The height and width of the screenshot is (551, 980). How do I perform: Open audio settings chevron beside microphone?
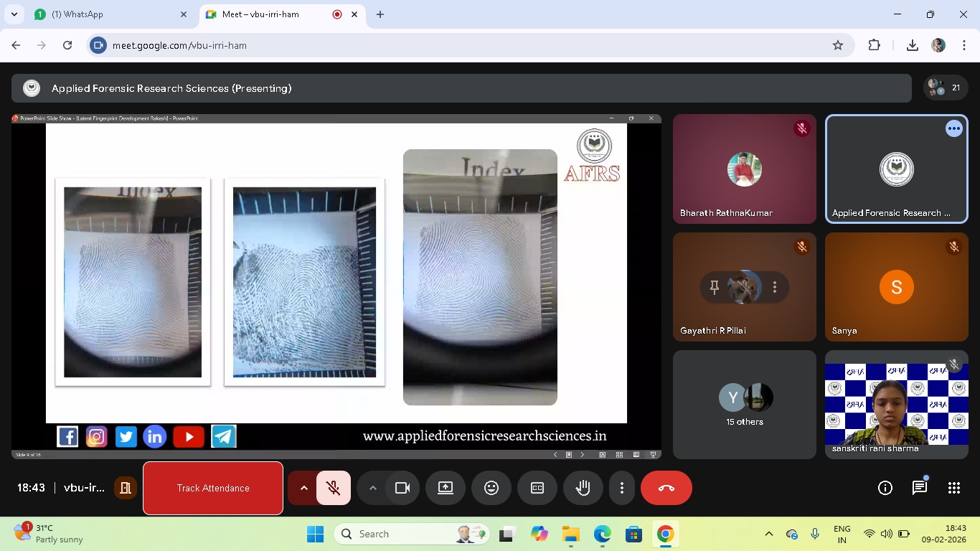pyautogui.click(x=303, y=488)
